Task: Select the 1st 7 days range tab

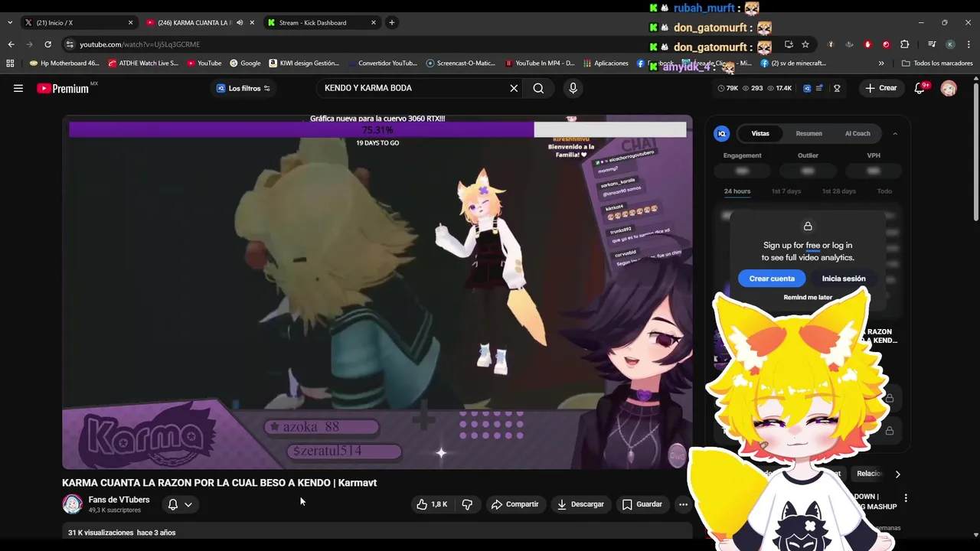Action: tap(786, 191)
